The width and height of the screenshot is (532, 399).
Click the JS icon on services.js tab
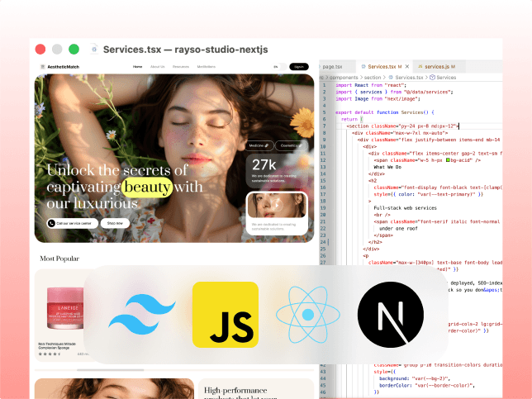[x=420, y=66]
